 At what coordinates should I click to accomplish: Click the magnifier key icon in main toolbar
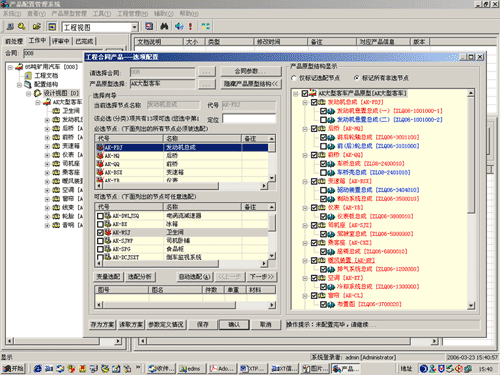(21, 26)
